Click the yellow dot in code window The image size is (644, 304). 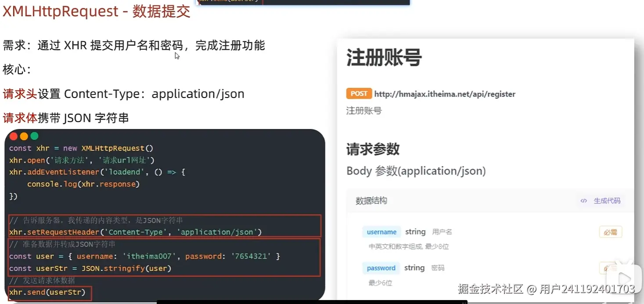pos(24,136)
